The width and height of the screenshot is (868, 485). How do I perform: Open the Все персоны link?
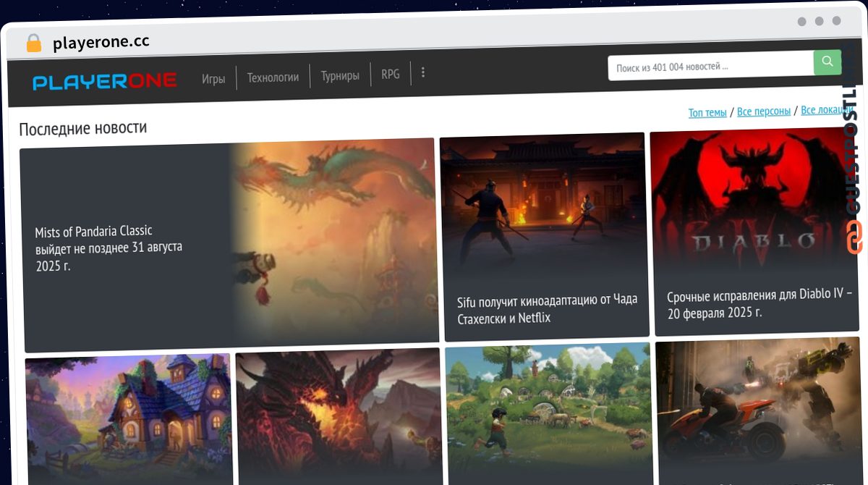[763, 111]
